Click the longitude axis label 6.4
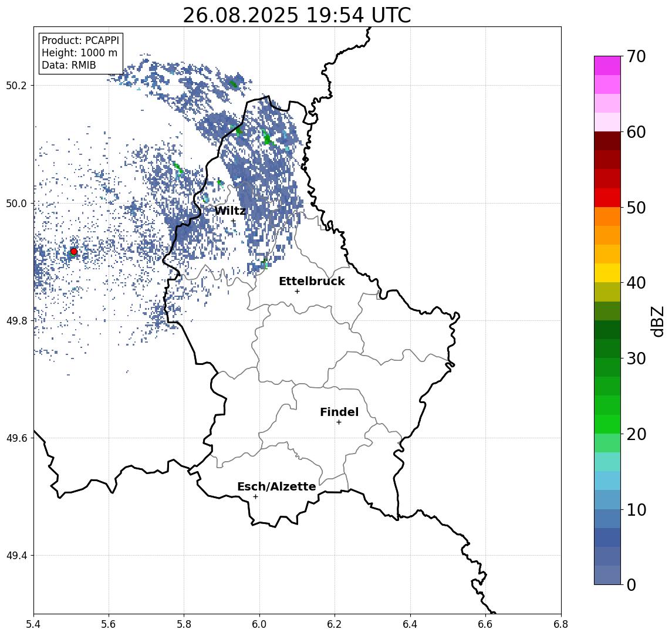This screenshot has height=636, width=672. (x=410, y=624)
